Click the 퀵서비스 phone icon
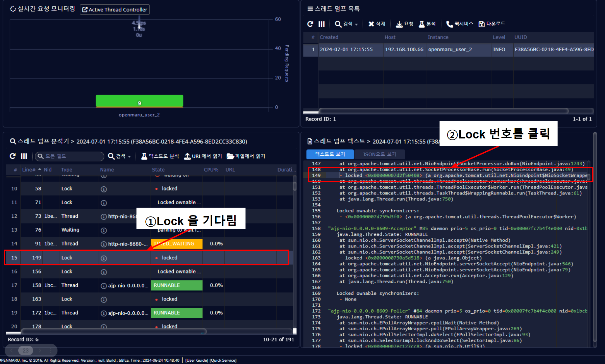The width and height of the screenshot is (605, 364). click(449, 24)
